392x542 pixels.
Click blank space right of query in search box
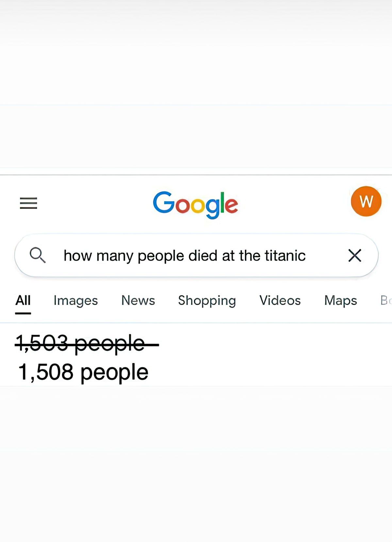(325, 256)
